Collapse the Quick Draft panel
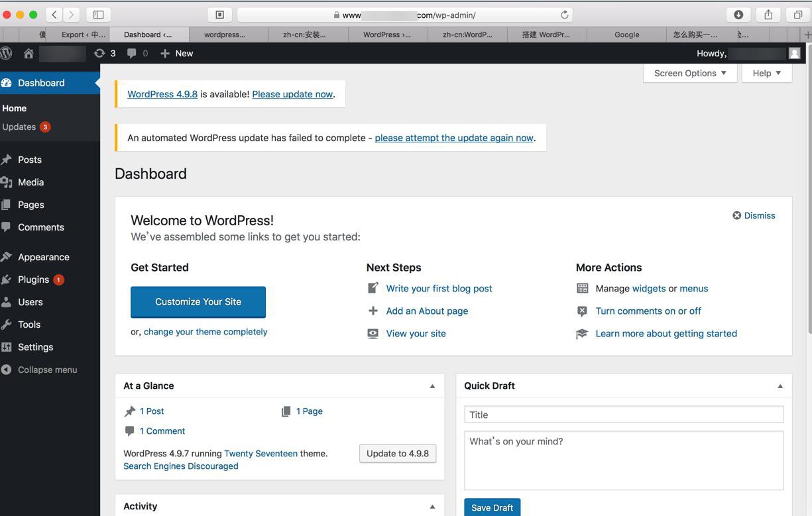Viewport: 812px width, 516px height. [x=780, y=386]
